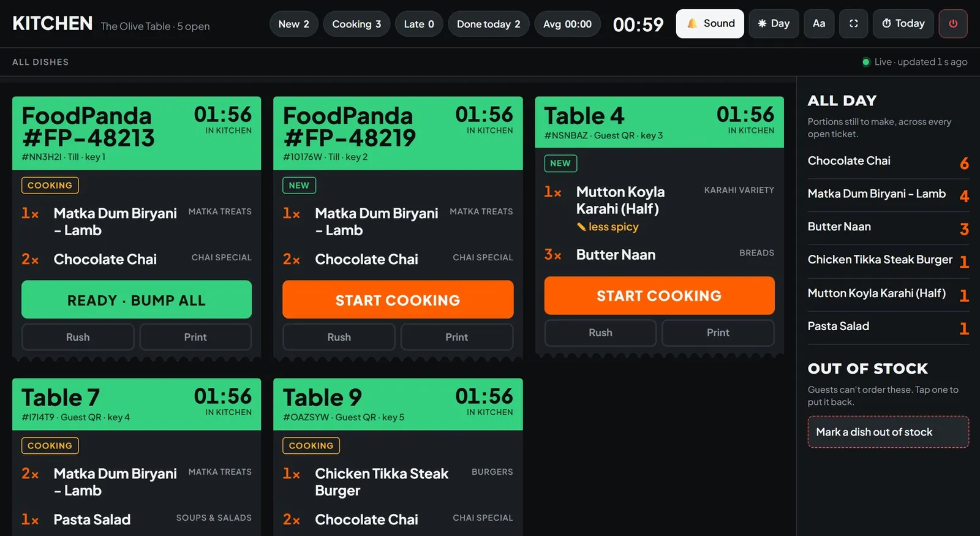Toggle the Sound bell button
980x536 pixels.
[x=710, y=24]
